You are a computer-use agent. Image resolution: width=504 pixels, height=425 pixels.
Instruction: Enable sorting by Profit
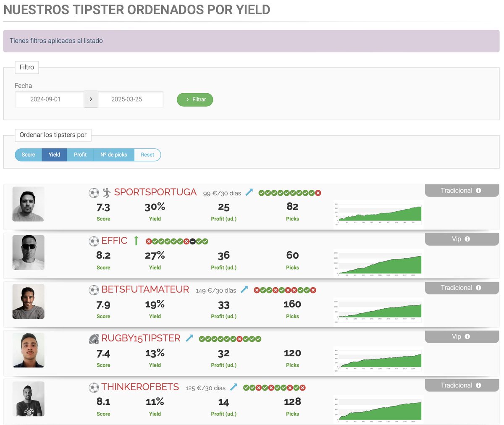click(x=80, y=155)
